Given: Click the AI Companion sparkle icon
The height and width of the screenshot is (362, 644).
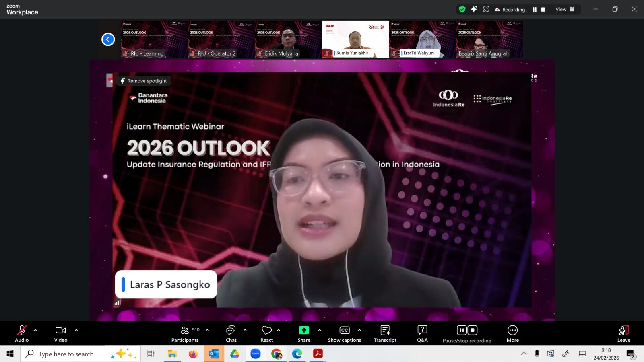Looking at the screenshot, I should point(474,9).
